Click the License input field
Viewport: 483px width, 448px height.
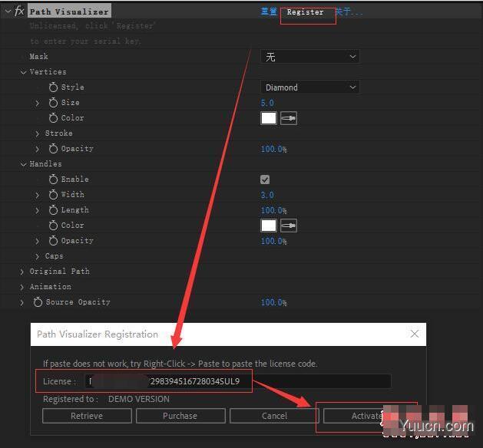click(x=238, y=381)
